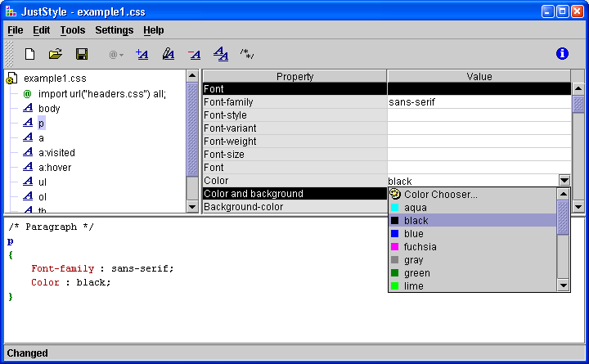Click the Font-size value cell
589x364 pixels.
coord(479,155)
